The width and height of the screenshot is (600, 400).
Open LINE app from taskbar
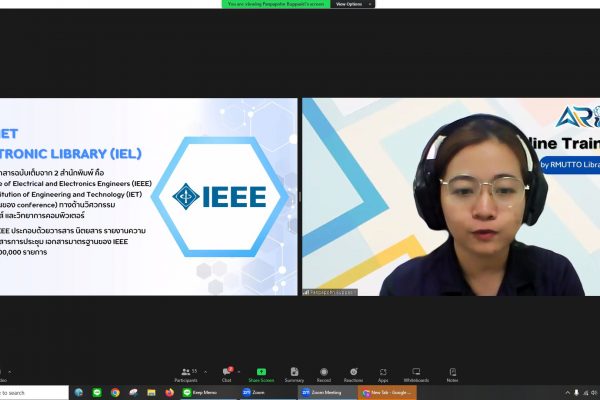point(97,393)
